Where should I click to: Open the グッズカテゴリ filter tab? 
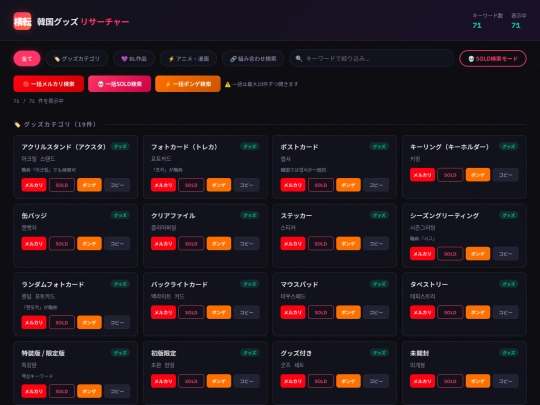(x=77, y=59)
